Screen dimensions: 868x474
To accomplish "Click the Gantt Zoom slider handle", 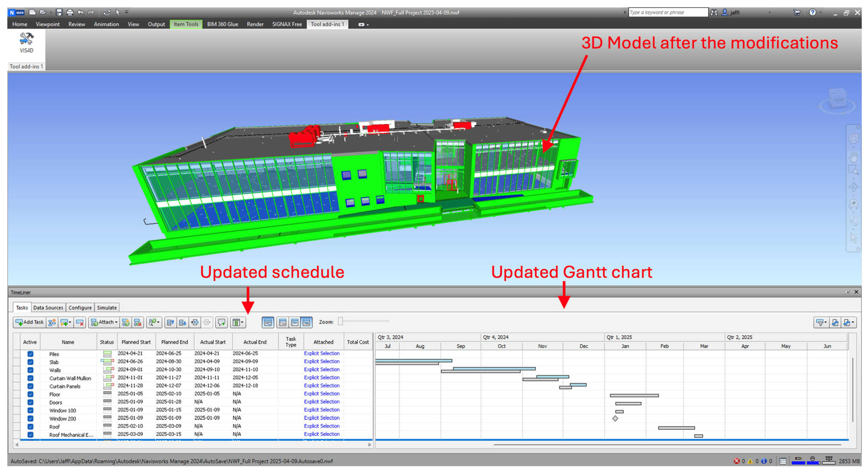I will 341,322.
